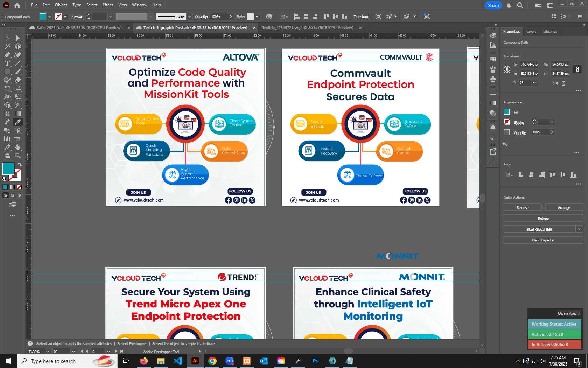Select the Rectangle tool
This screenshot has width=588, height=368.
7,71
